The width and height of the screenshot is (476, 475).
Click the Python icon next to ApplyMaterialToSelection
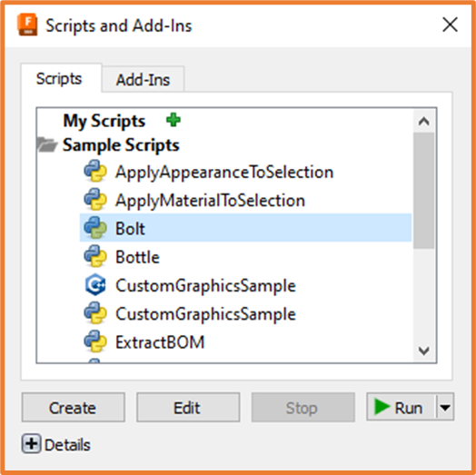(x=95, y=200)
